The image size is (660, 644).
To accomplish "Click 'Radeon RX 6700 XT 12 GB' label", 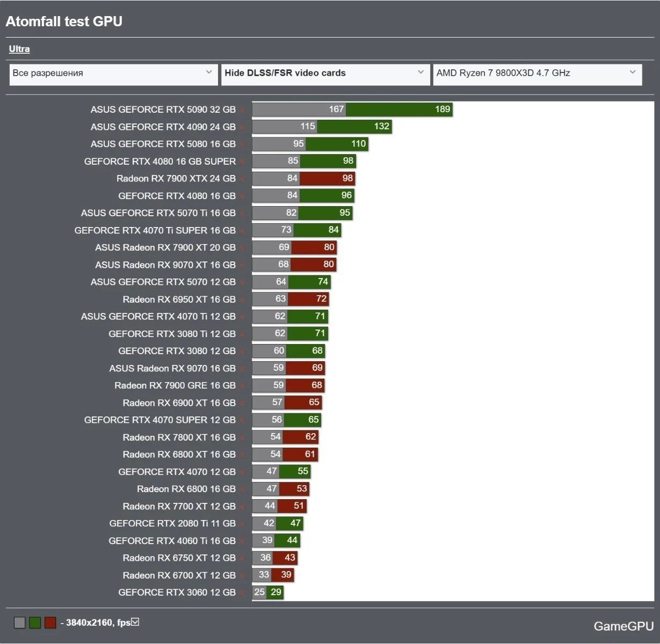I will (x=179, y=575).
